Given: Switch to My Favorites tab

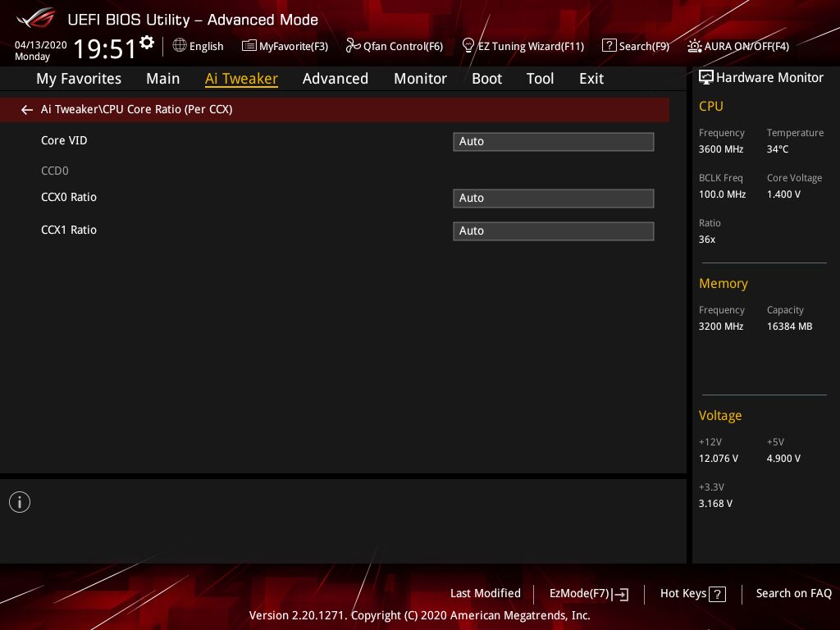Looking at the screenshot, I should coord(79,79).
